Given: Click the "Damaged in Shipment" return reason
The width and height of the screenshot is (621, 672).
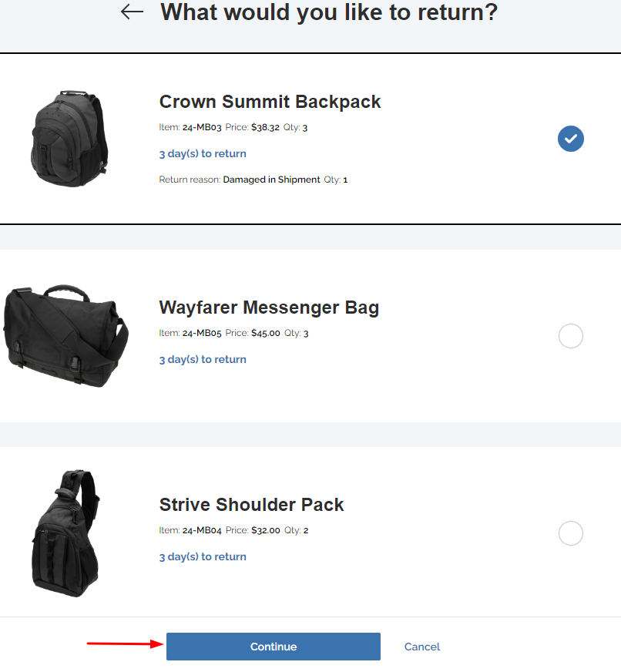Looking at the screenshot, I should point(271,180).
